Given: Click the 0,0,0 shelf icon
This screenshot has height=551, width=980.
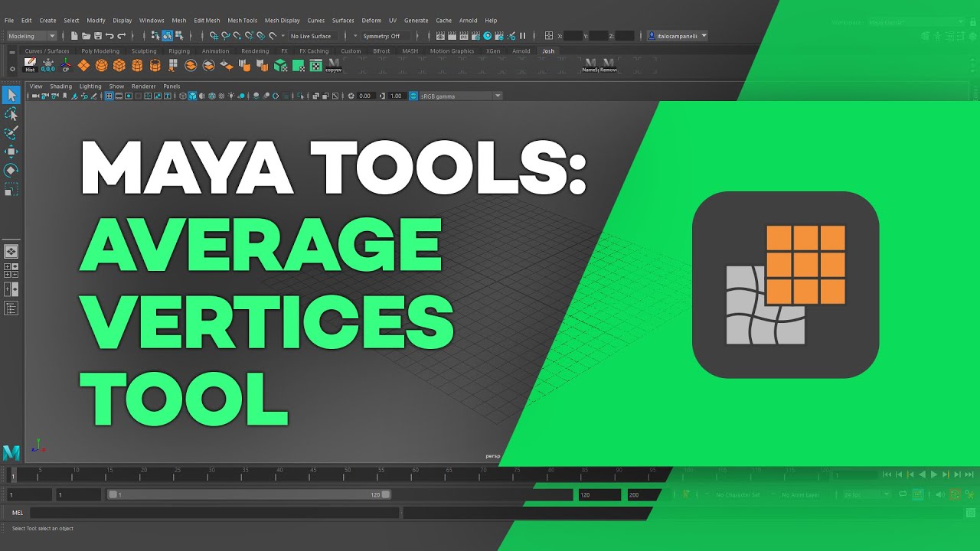Looking at the screenshot, I should 47,65.
